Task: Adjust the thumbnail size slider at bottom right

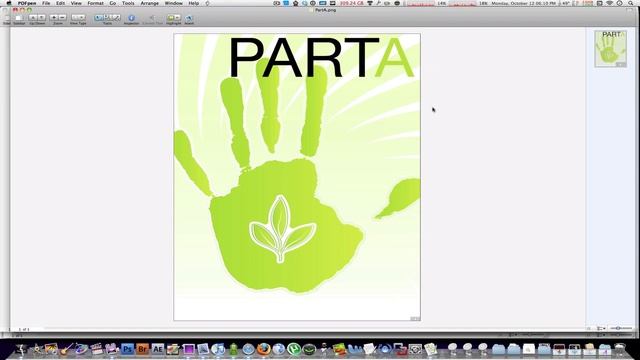Action: [620, 328]
